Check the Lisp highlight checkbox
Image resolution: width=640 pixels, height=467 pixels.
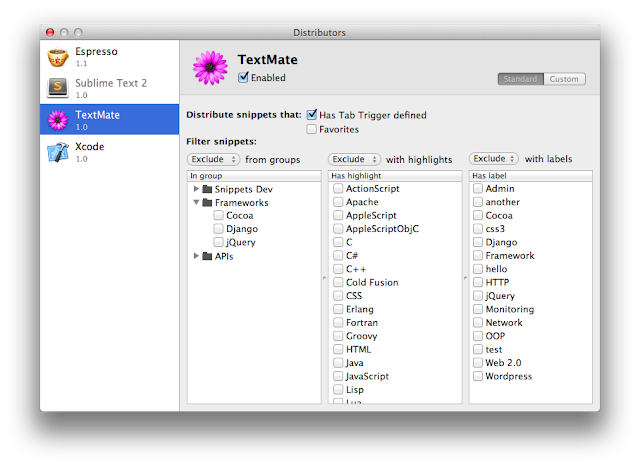(x=338, y=389)
